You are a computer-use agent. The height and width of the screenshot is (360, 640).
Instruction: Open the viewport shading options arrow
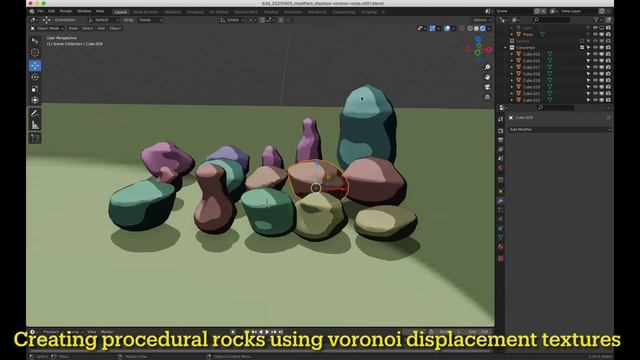(x=489, y=29)
